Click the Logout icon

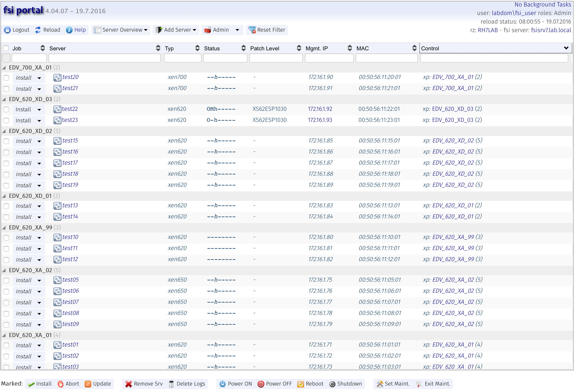coord(7,30)
